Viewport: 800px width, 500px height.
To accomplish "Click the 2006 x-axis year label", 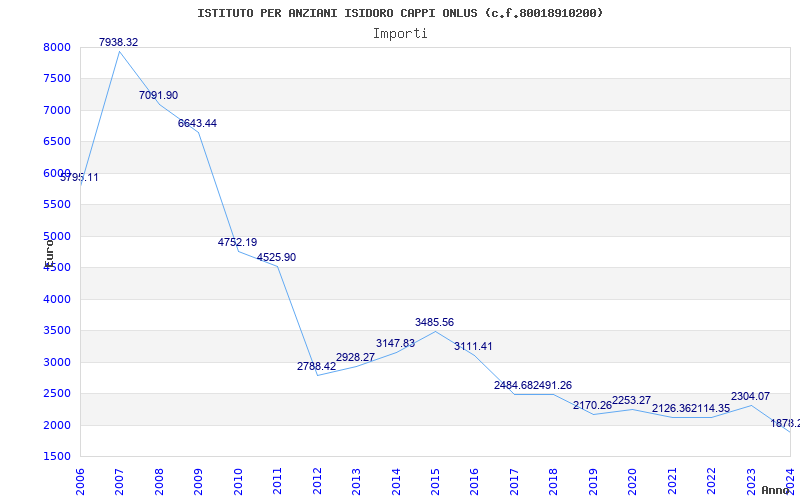I will 80,481.
